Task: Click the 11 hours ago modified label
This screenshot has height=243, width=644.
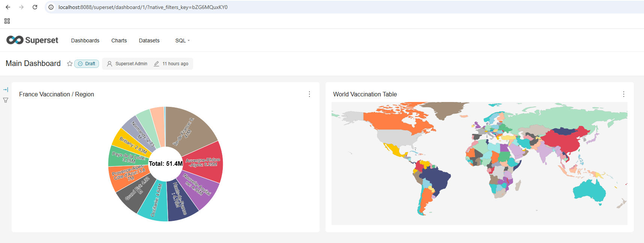Action: pyautogui.click(x=171, y=64)
